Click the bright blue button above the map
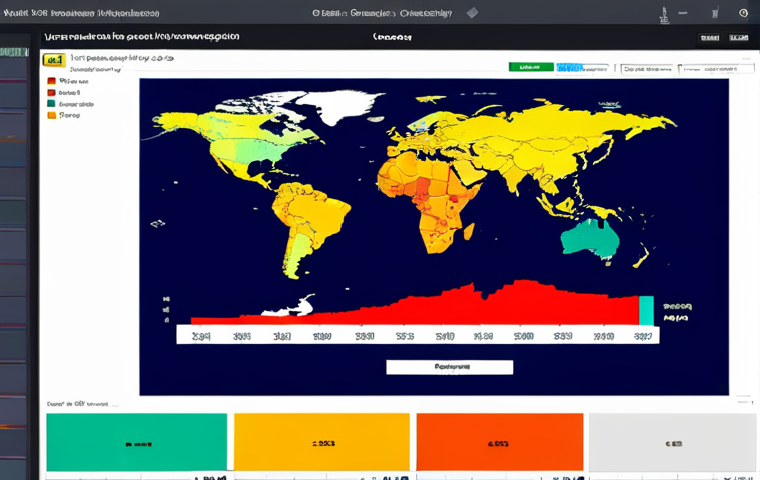 tap(570, 67)
